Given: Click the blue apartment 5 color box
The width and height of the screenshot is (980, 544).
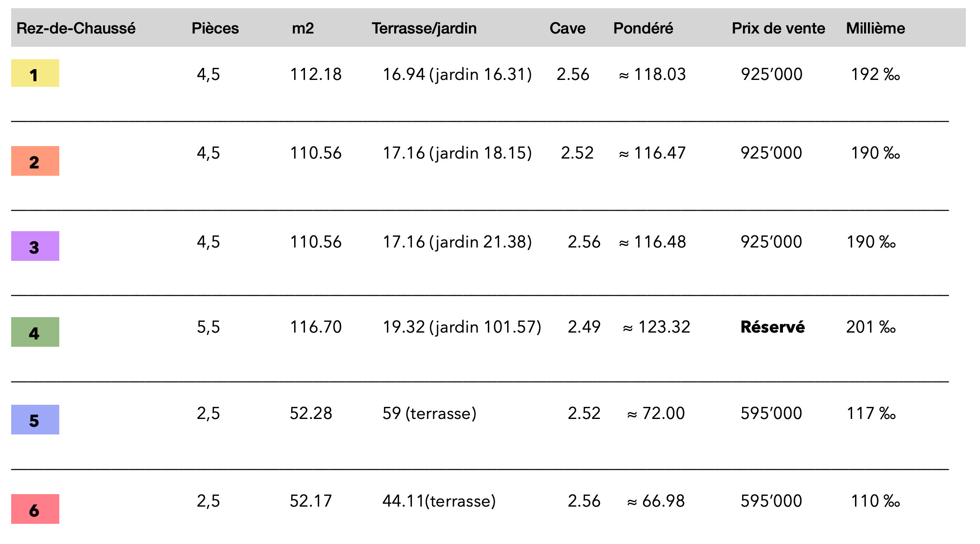Looking at the screenshot, I should click(35, 420).
